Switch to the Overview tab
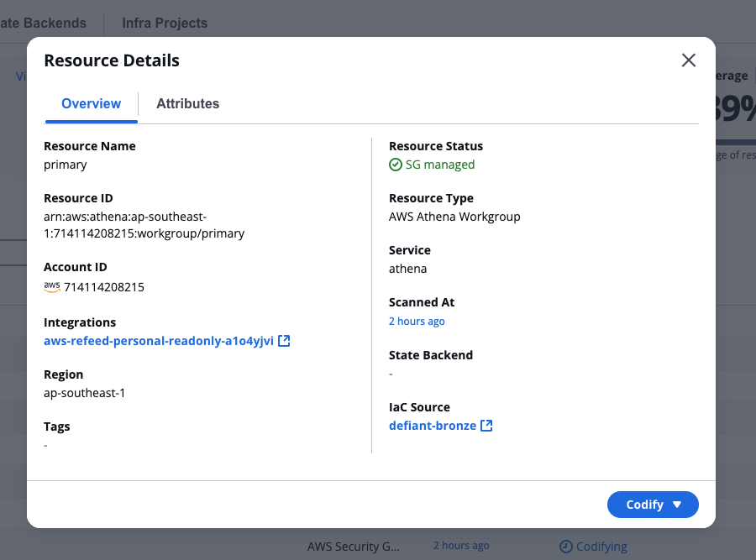This screenshot has width=756, height=560. (x=91, y=103)
